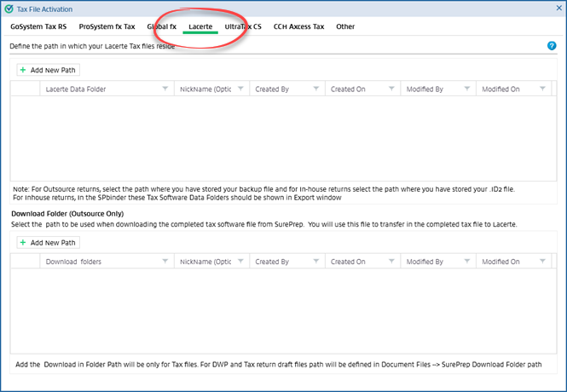The width and height of the screenshot is (567, 392).
Task: Open the ProSystem fx Tax tab
Action: click(x=107, y=27)
